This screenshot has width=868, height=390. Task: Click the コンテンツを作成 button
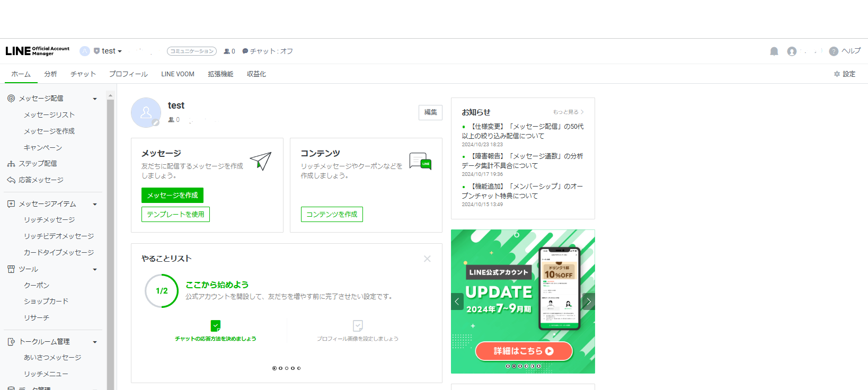click(x=332, y=214)
